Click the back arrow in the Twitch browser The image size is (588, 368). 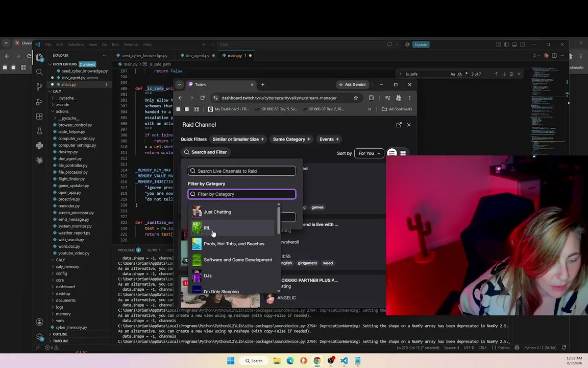180,98
